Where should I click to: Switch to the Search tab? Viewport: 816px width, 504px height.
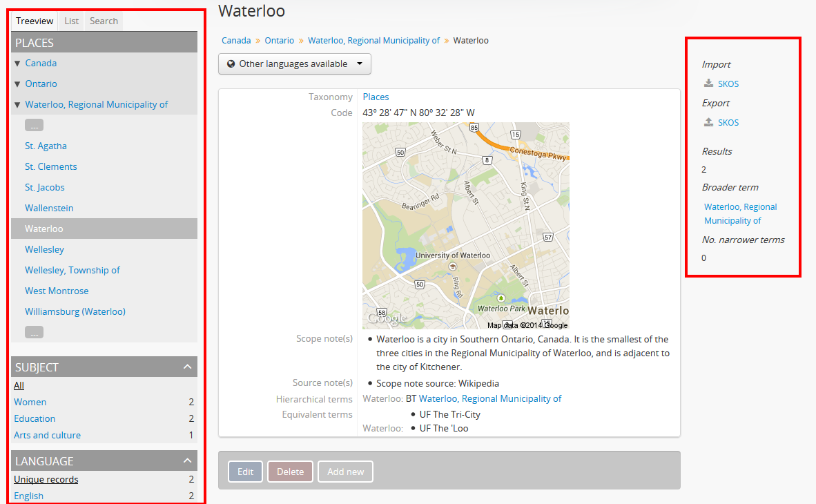click(x=104, y=21)
